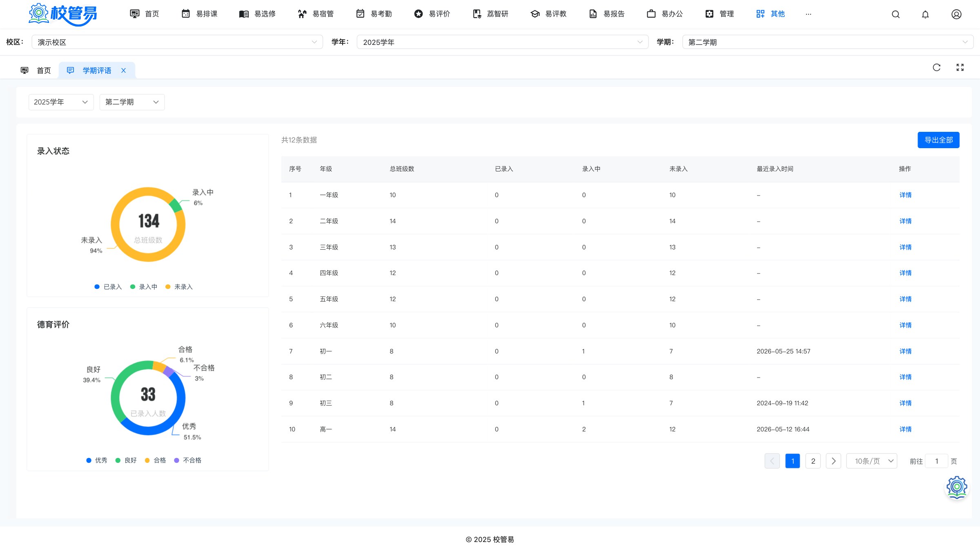Image resolution: width=980 pixels, height=551 pixels.
Task: Click the 校管易 logo
Action: click(63, 14)
